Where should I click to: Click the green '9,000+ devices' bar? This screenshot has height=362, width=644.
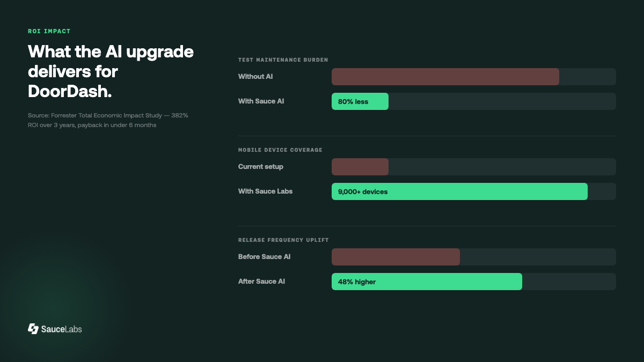[459, 191]
